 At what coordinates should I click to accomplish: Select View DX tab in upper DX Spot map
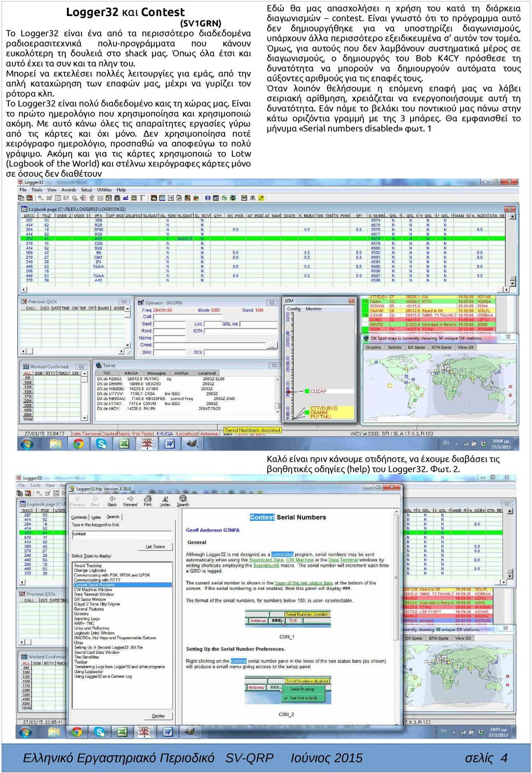point(465,347)
